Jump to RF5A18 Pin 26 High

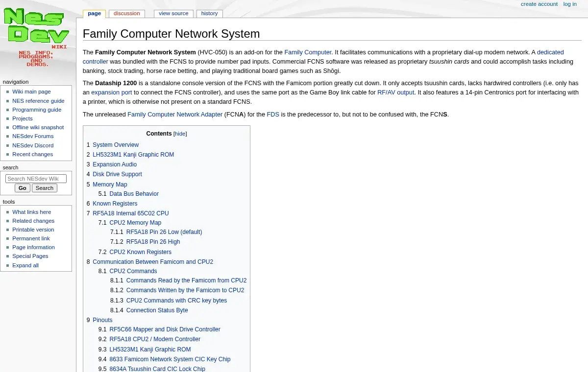[153, 242]
